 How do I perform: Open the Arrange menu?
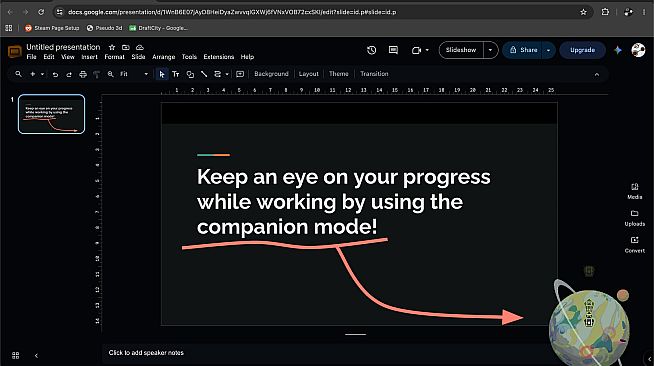tap(164, 57)
